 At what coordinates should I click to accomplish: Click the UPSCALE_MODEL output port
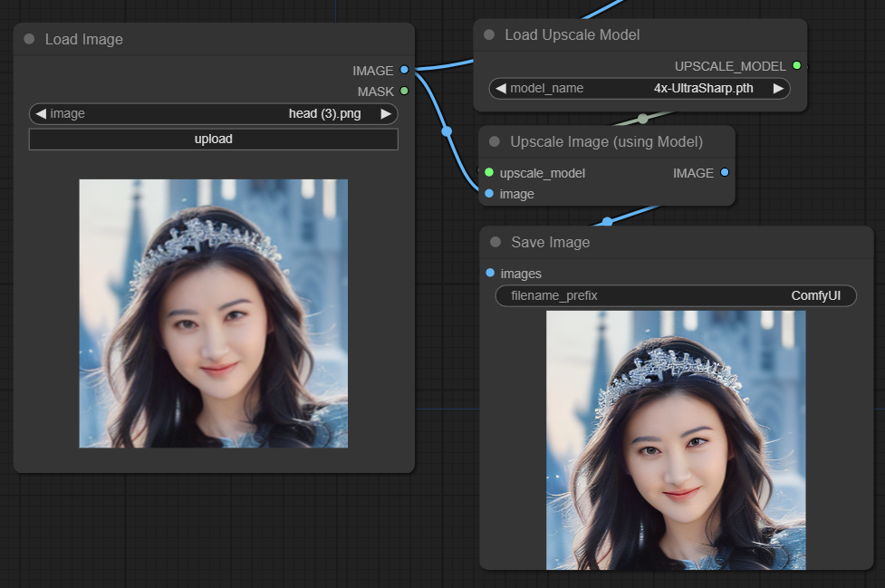(x=796, y=65)
